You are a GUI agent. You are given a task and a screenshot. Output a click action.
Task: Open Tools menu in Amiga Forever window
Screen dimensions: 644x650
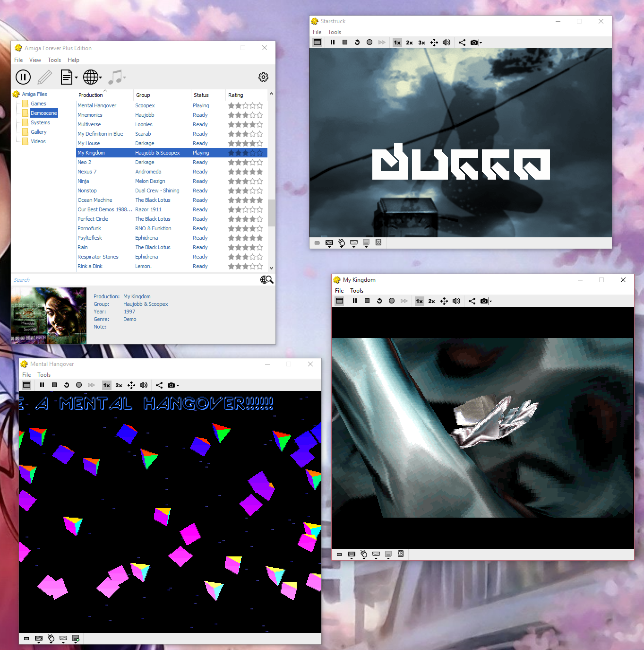tap(54, 60)
